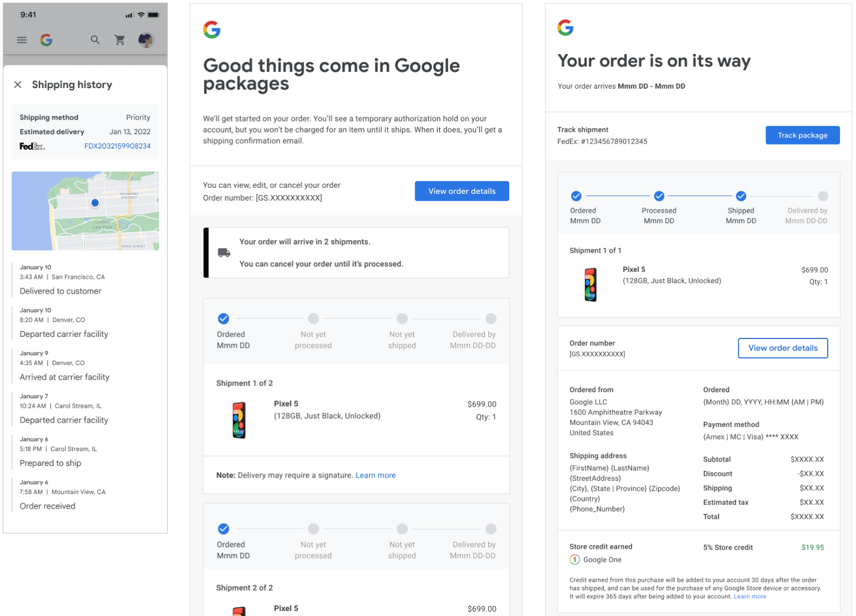Click Ordered checkmark in Shipment 1 of 2 tracker
Image resolution: width=856 pixels, height=616 pixels.
[223, 319]
